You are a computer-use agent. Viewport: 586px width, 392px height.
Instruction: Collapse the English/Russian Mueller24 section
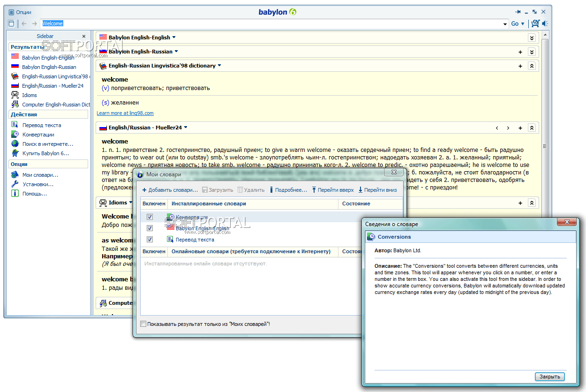coord(532,128)
